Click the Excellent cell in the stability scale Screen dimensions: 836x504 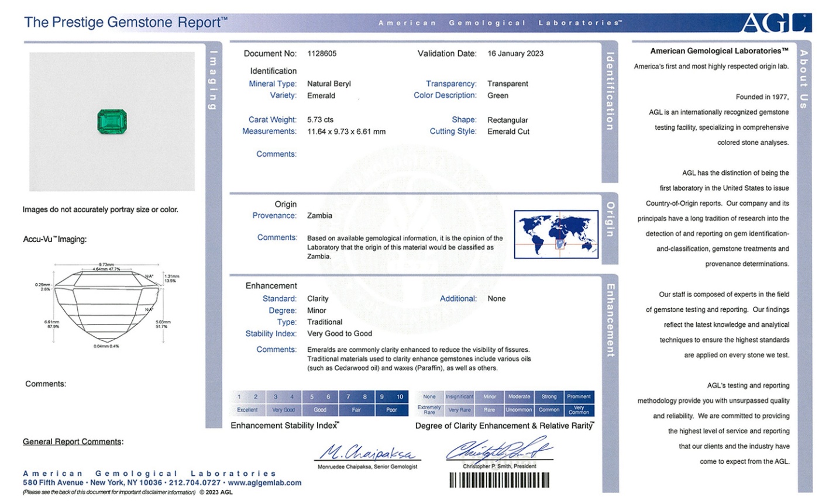(247, 410)
